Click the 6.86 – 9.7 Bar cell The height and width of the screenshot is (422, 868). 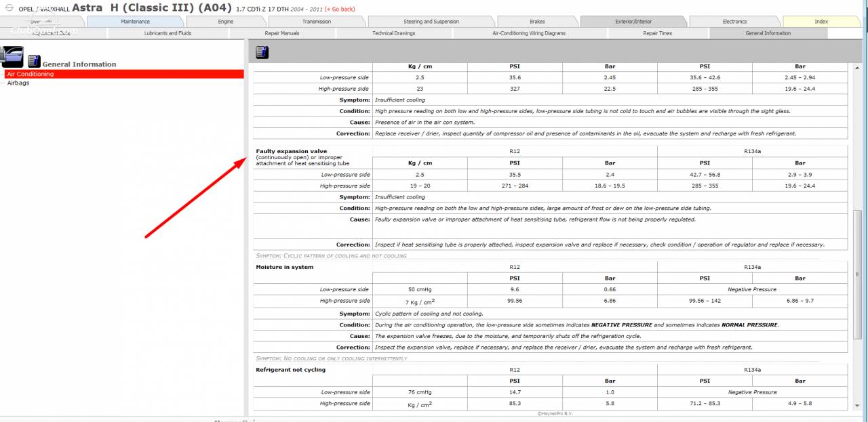(x=800, y=301)
